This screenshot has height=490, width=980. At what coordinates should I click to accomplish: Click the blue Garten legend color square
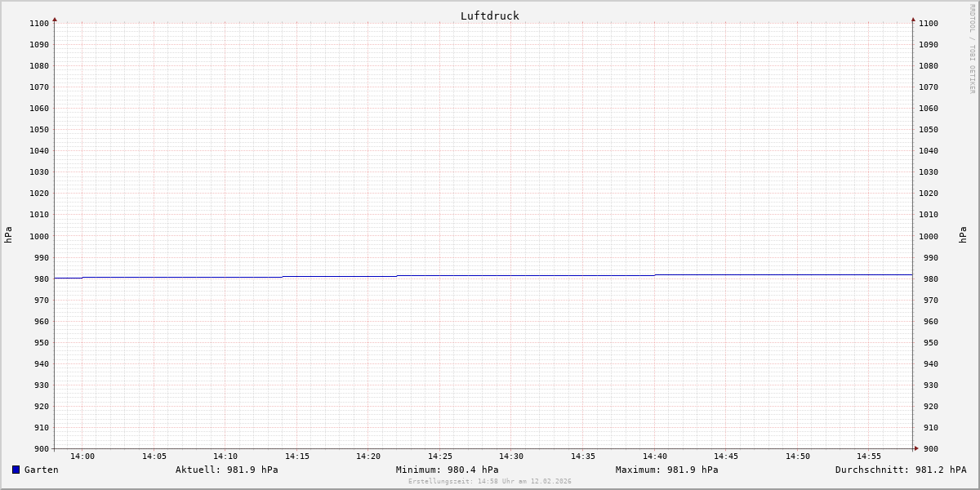(16, 470)
